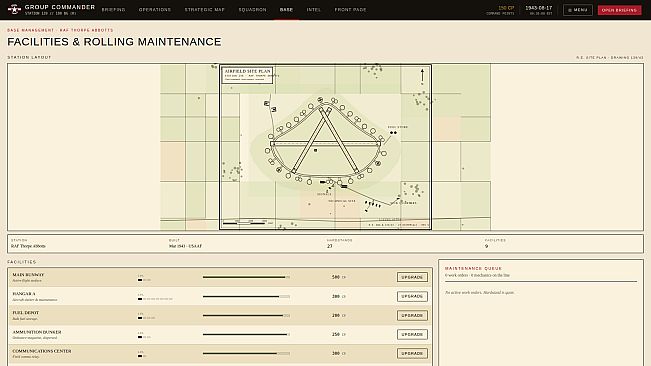Open the Squadron tab
Screen dimensions: 651x366
[252, 10]
